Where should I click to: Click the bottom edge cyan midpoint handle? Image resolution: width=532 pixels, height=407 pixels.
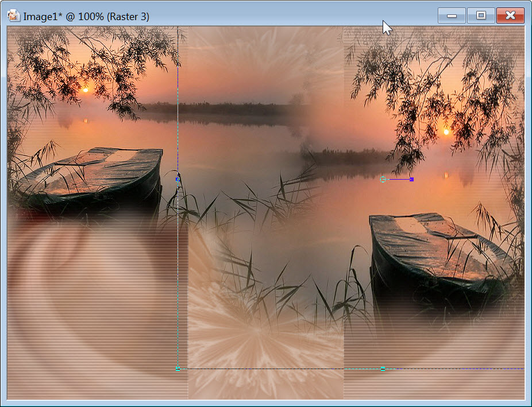point(383,369)
